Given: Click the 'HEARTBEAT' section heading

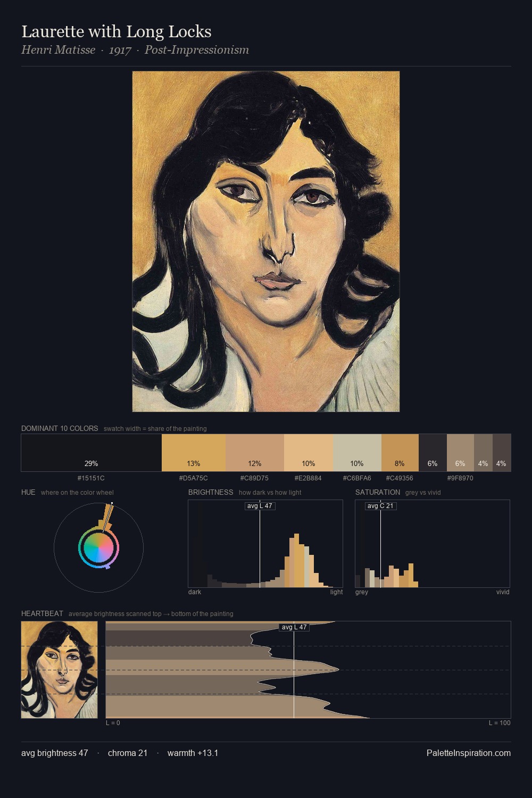Looking at the screenshot, I should click(42, 613).
